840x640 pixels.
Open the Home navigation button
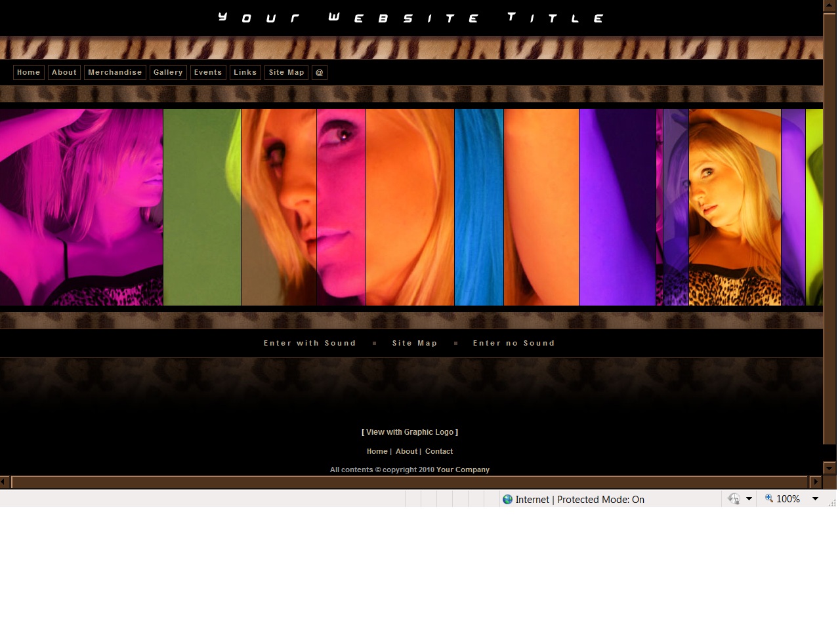(x=29, y=73)
